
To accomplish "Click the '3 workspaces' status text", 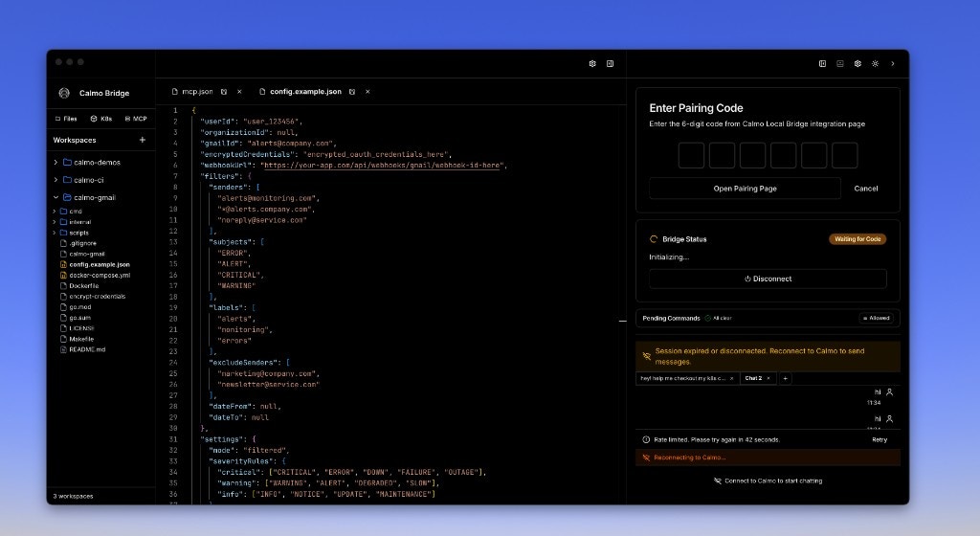I will pyautogui.click(x=73, y=497).
